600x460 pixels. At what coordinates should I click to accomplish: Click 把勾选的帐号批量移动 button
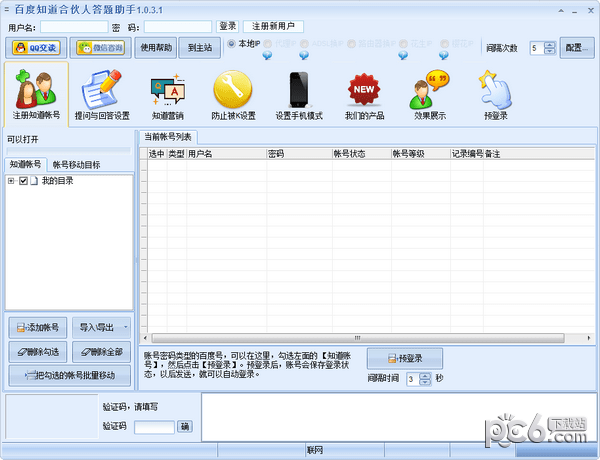[70, 375]
